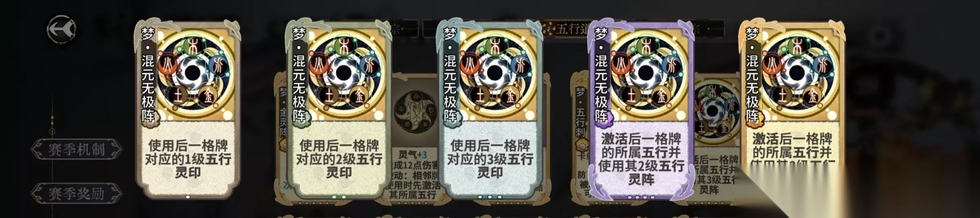
Task: Select the green card granting 2级五行灵印
Action: pos(339,109)
